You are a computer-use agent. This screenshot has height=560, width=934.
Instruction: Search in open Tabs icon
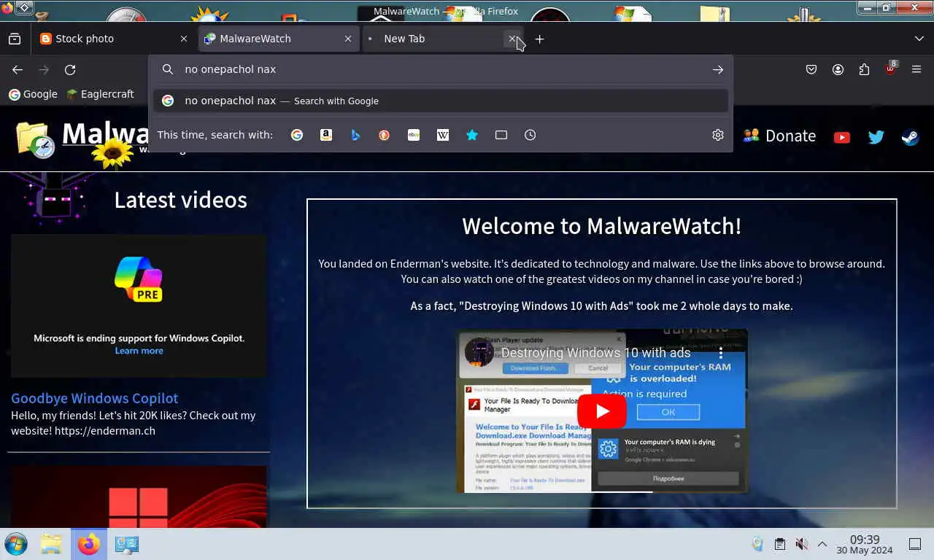501,135
